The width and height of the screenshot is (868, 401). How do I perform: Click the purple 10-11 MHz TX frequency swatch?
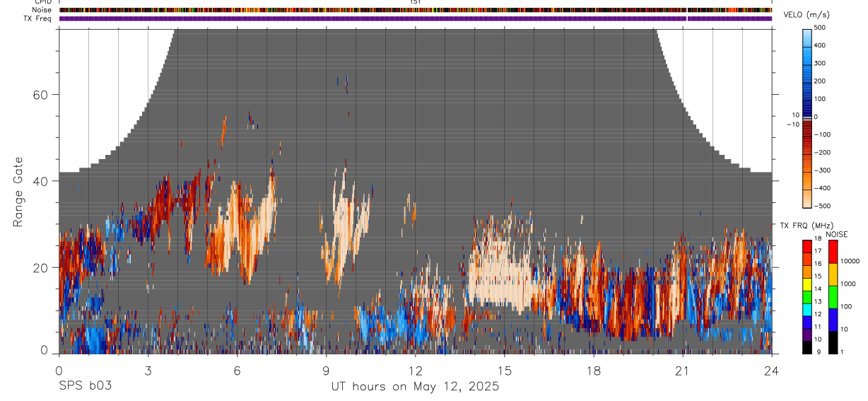(x=807, y=335)
